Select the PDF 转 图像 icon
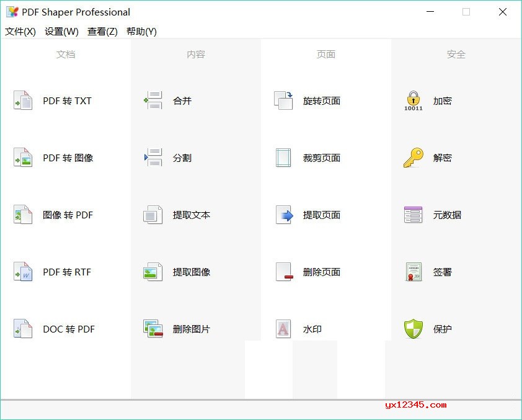The width and height of the screenshot is (522, 420). (x=23, y=158)
